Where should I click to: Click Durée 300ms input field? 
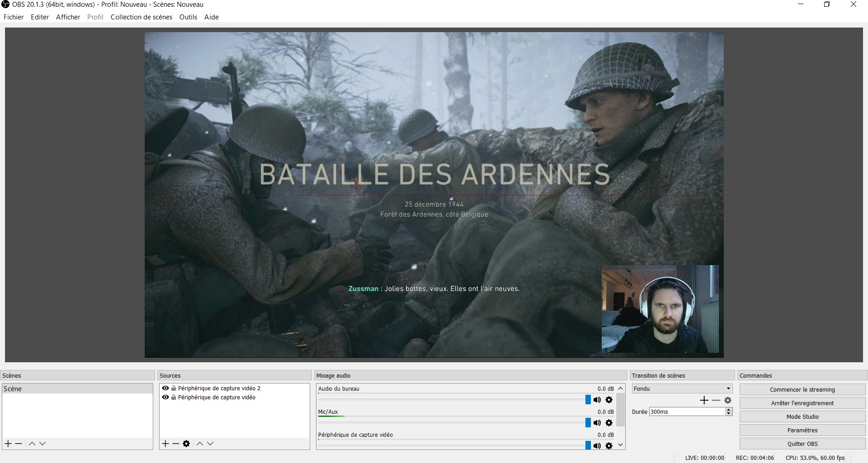tap(687, 412)
